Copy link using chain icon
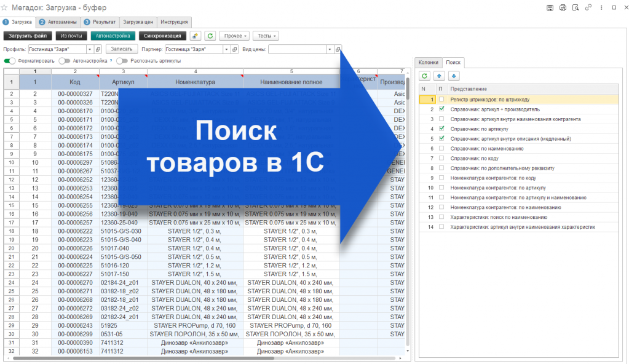 588,7
